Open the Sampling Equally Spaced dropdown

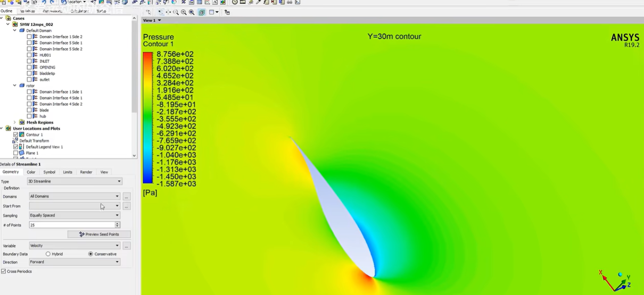(75, 215)
